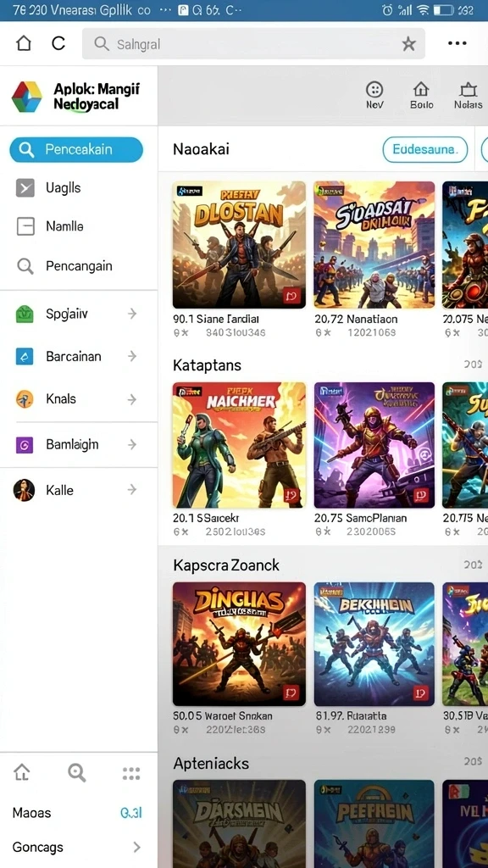This screenshot has width=488, height=868.
Task: Expand the Spglaiiv arrow
Action: pyautogui.click(x=131, y=314)
